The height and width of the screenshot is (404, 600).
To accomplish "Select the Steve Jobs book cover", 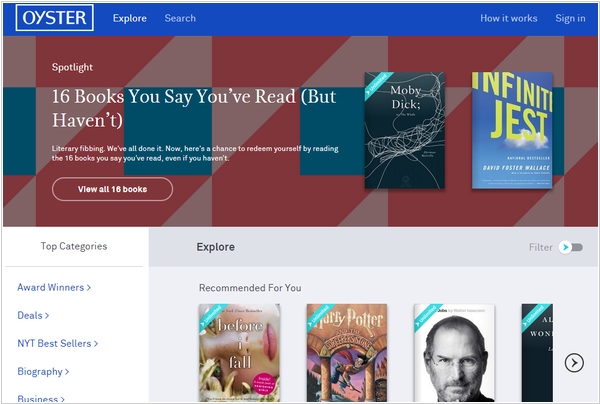I will pyautogui.click(x=454, y=353).
